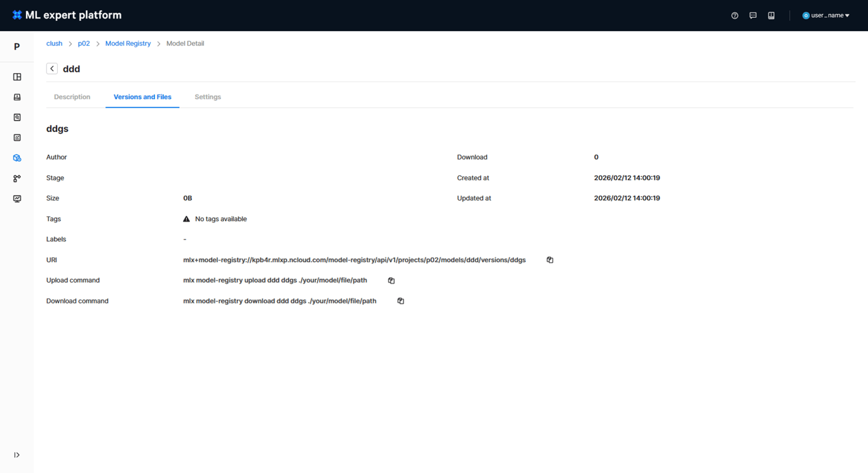Viewport: 868px width, 473px height.
Task: Click the 'Tags' field label
Action: 53,219
